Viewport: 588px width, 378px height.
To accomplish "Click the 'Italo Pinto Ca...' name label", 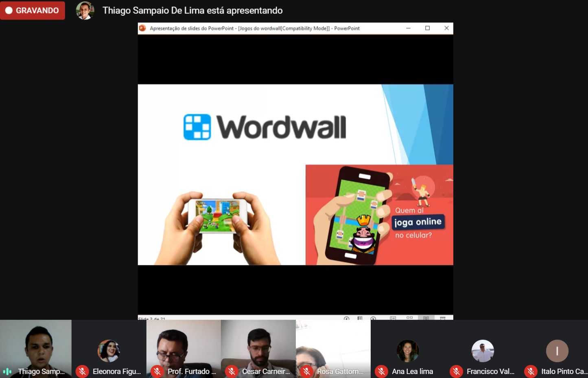I will click(564, 371).
